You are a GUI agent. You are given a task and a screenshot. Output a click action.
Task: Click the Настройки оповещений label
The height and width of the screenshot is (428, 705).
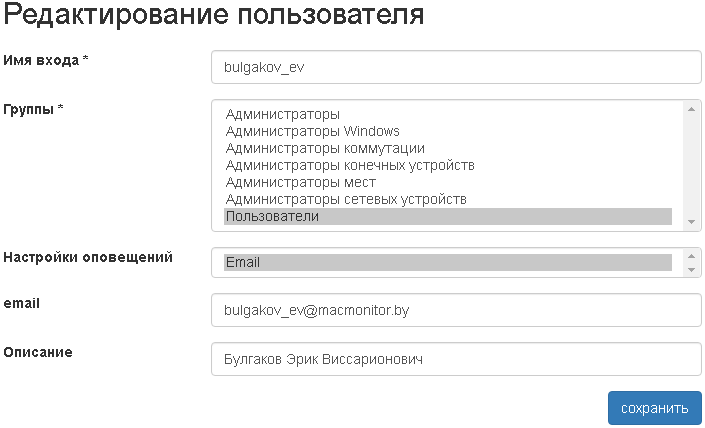pyautogui.click(x=88, y=257)
